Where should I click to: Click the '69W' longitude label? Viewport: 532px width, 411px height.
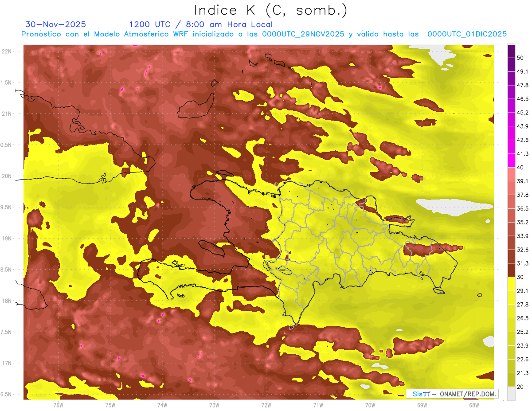pos(422,405)
